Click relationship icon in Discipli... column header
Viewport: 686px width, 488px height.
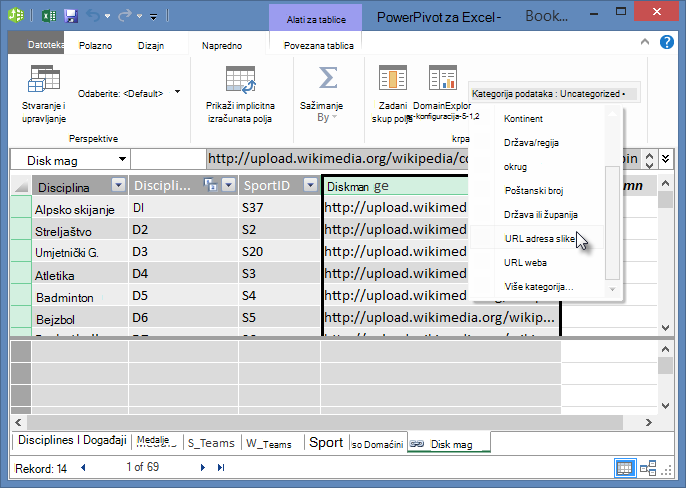pyautogui.click(x=210, y=185)
